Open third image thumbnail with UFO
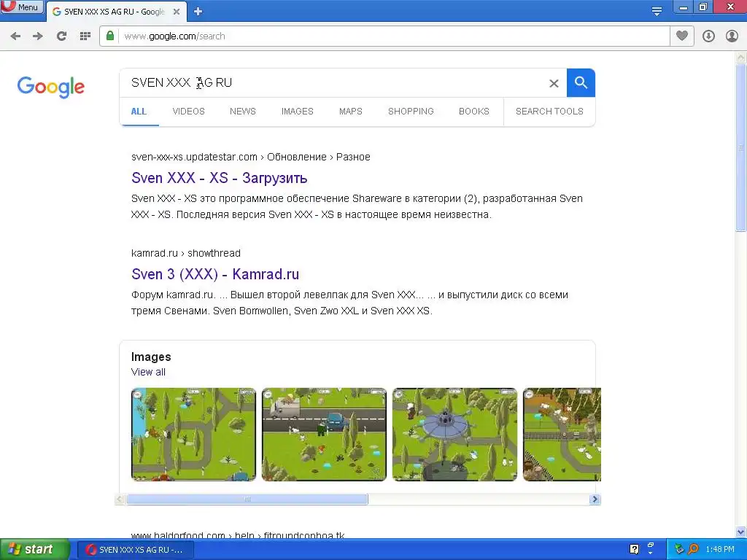Viewport: 747px width, 560px height. 454,435
